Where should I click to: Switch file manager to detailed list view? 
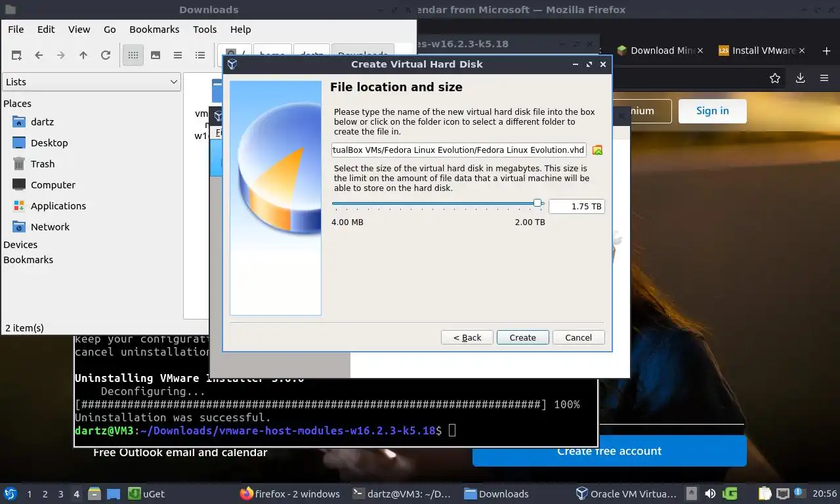tap(200, 56)
